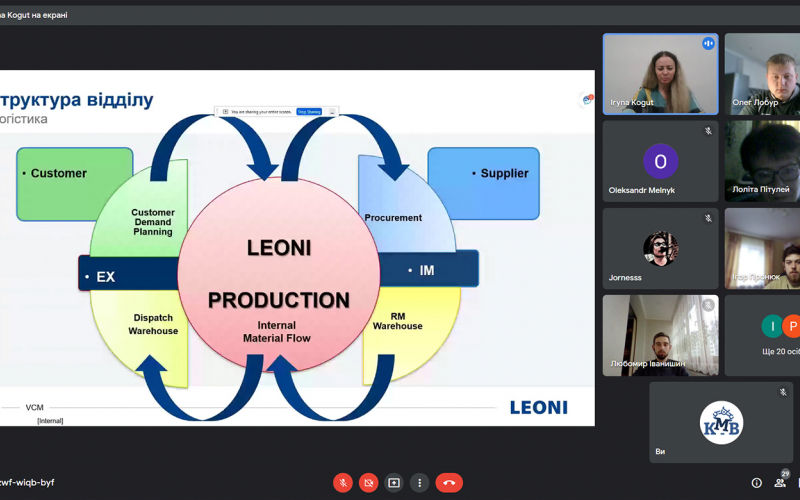The image size is (800, 500).
Task: Click muted mic icon on 'Ви' tile
Action: click(x=783, y=392)
